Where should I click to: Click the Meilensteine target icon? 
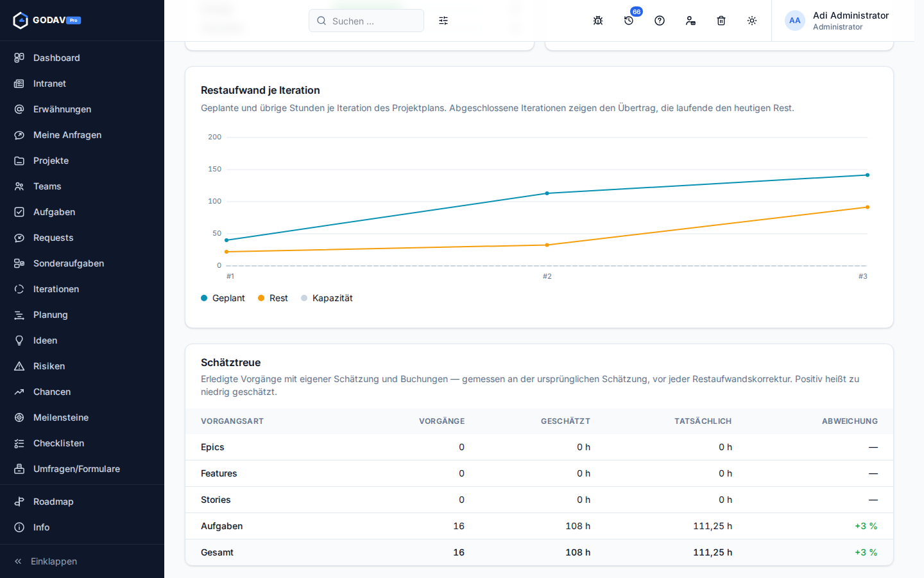19,417
